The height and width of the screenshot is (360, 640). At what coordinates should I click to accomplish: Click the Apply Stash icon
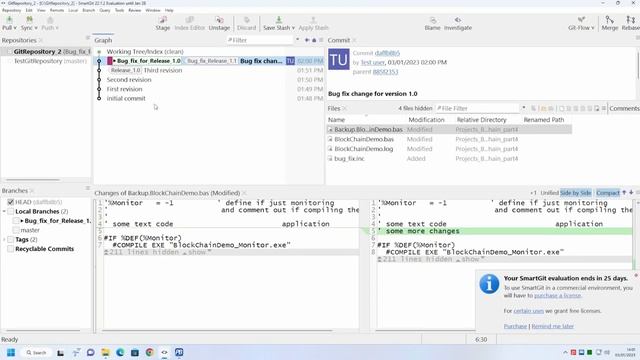tap(313, 20)
